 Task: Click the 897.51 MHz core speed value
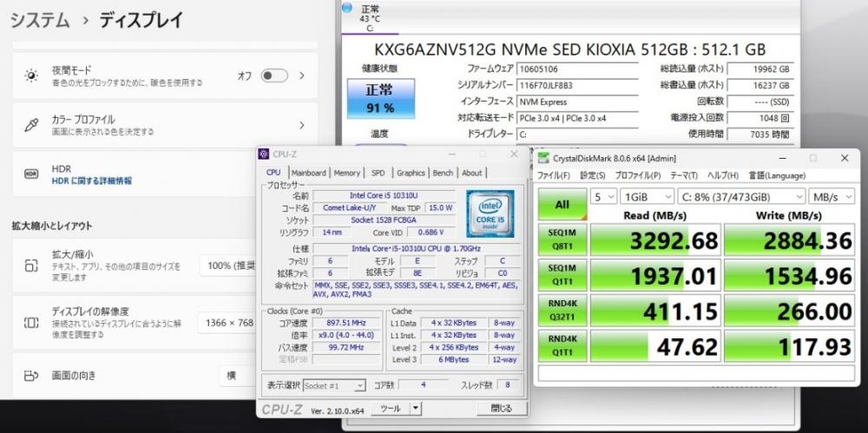(347, 324)
